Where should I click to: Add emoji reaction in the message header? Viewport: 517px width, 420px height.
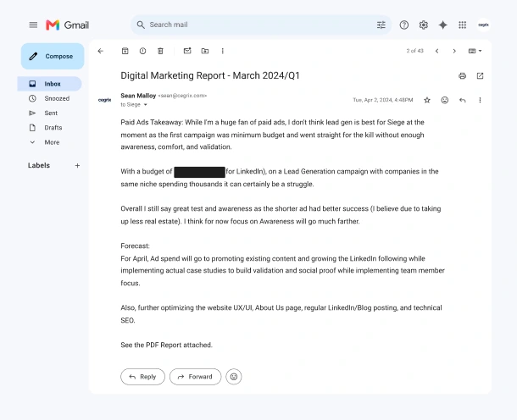click(445, 100)
